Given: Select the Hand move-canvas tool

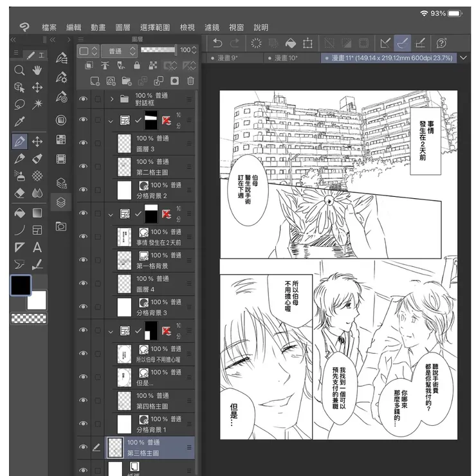Looking at the screenshot, I should click(x=37, y=70).
